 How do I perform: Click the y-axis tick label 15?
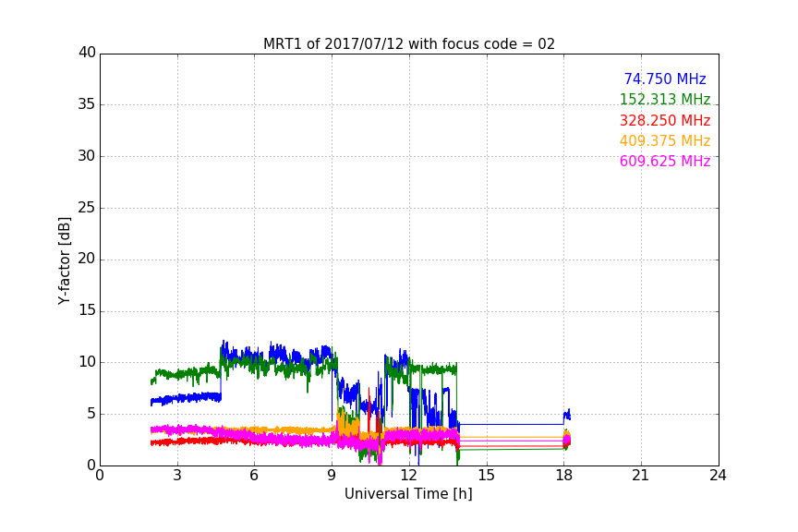pos(87,310)
